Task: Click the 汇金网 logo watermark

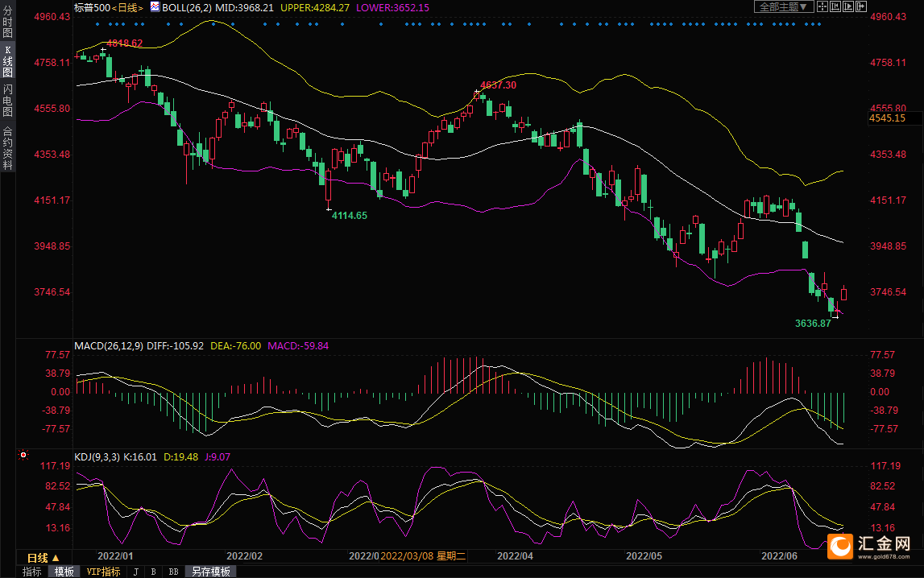Action: point(874,547)
